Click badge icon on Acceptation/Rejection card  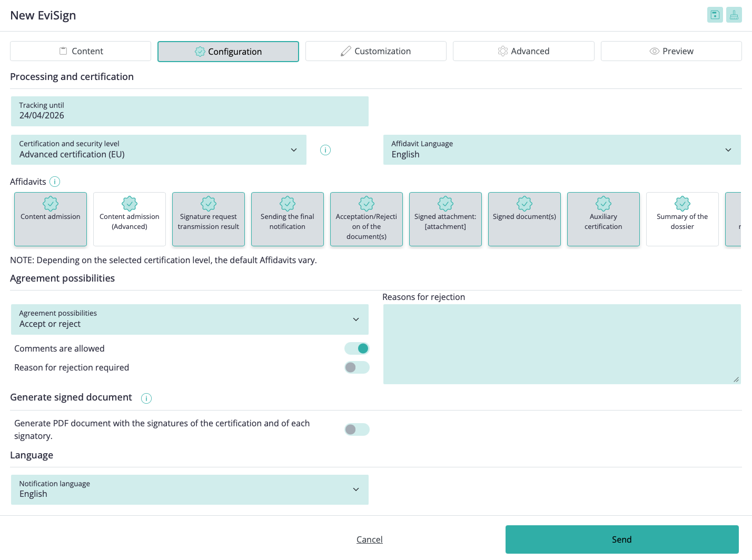coord(367,204)
